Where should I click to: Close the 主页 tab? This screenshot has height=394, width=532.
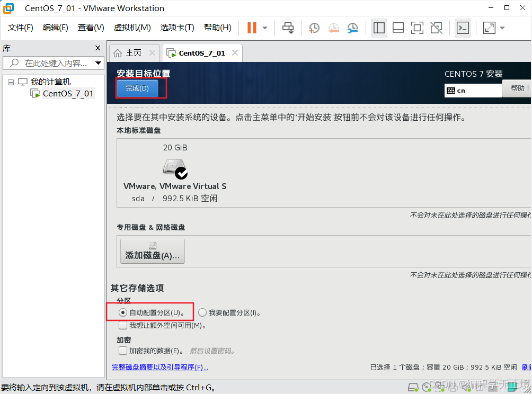pos(152,53)
